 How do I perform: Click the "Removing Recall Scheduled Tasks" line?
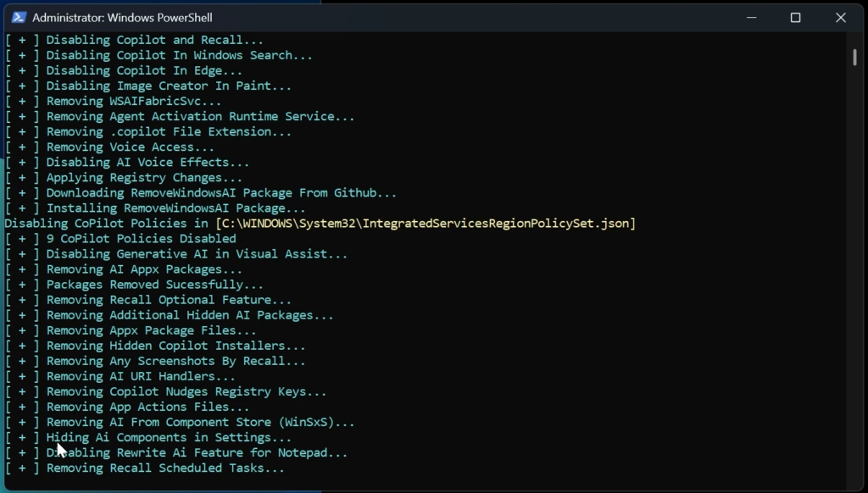point(165,468)
